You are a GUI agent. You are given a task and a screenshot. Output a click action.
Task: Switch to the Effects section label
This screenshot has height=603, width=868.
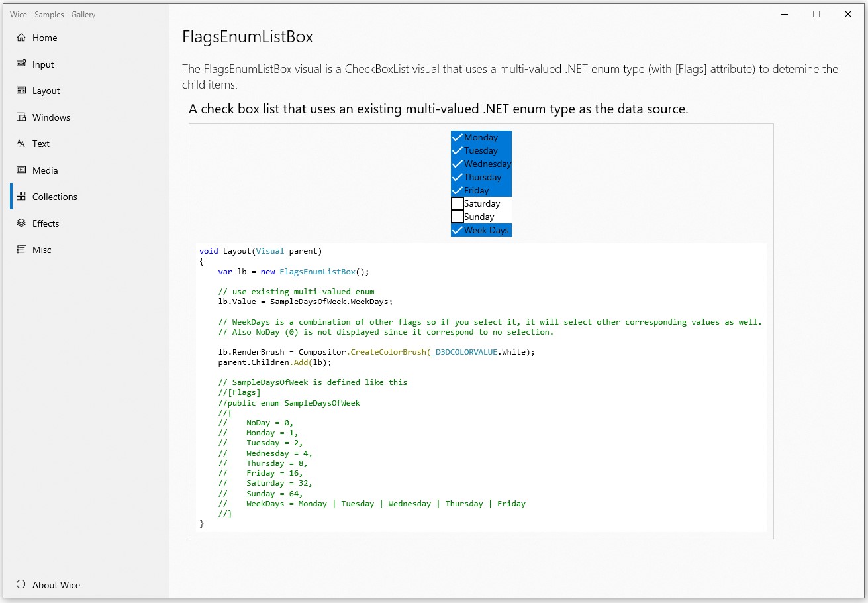coord(46,223)
